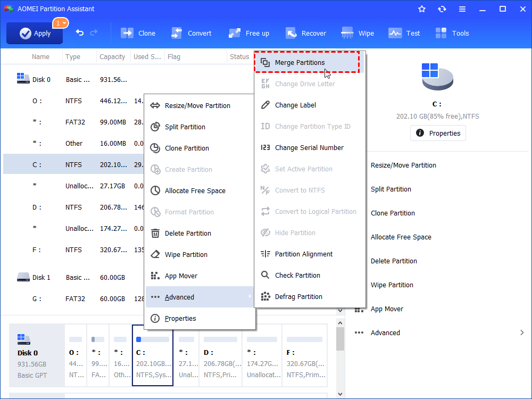This screenshot has height=399, width=532.
Task: Select Wipe Partition in context menu
Action: pos(199,254)
